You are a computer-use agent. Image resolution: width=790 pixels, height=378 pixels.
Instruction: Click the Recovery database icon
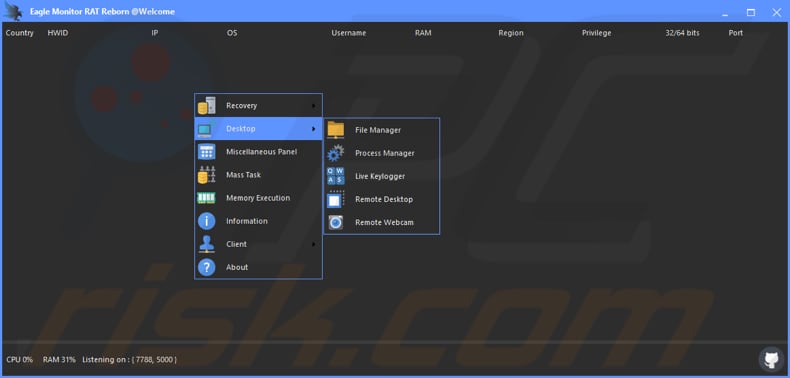point(207,105)
